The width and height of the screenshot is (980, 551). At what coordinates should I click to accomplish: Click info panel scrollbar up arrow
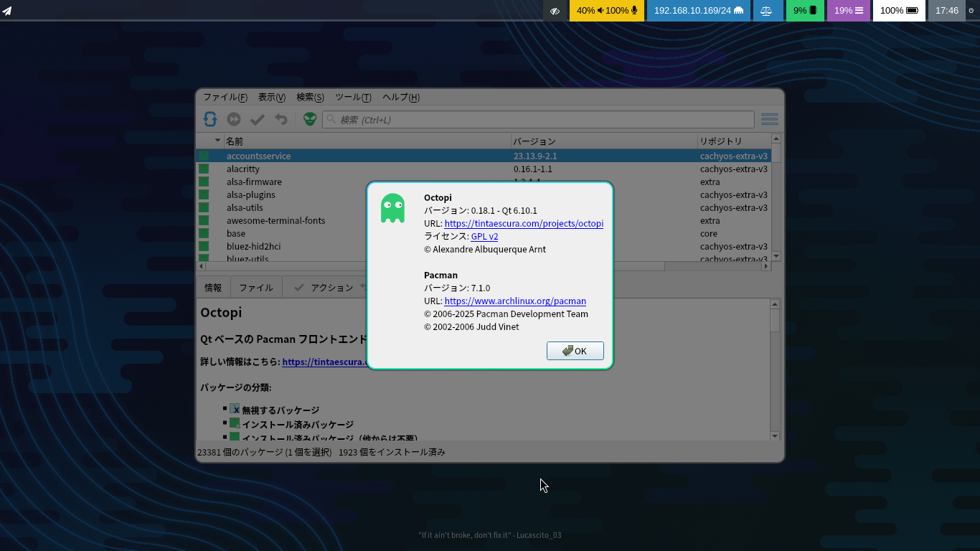[774, 304]
